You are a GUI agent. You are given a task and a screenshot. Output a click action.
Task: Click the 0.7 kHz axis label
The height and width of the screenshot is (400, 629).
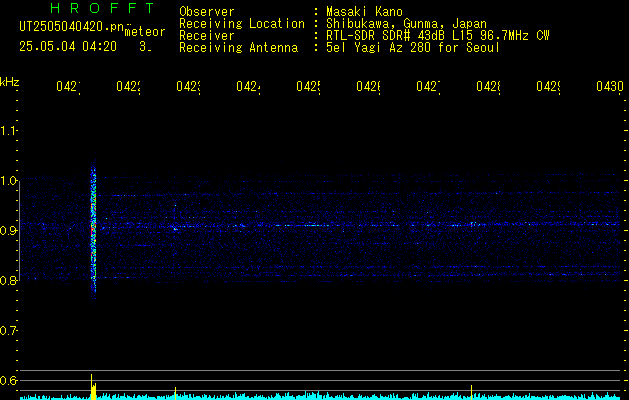tap(8, 331)
